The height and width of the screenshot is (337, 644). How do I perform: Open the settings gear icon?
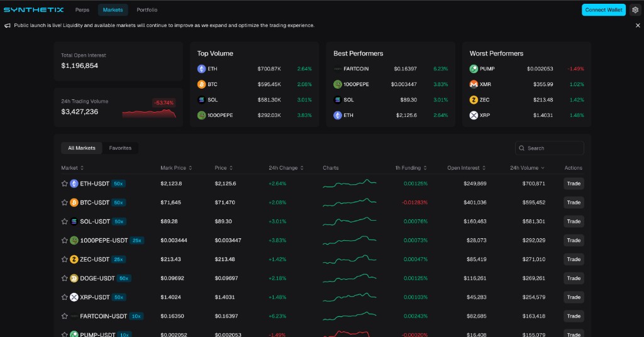click(635, 10)
